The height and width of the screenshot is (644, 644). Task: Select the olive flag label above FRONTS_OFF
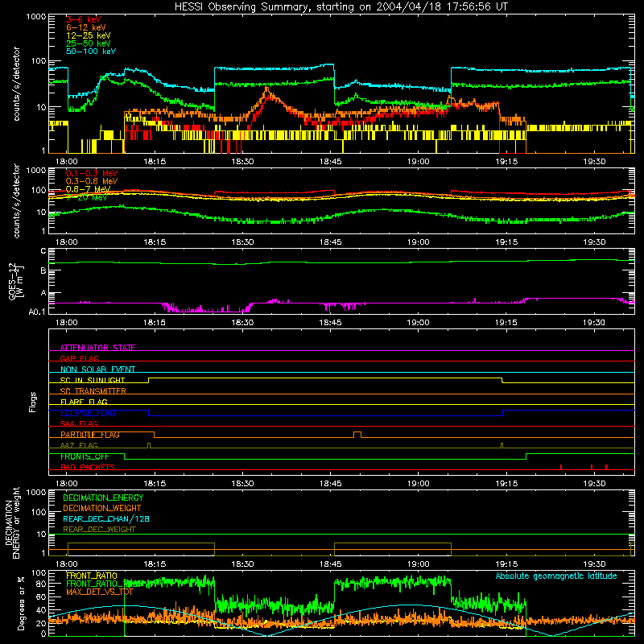79,445
